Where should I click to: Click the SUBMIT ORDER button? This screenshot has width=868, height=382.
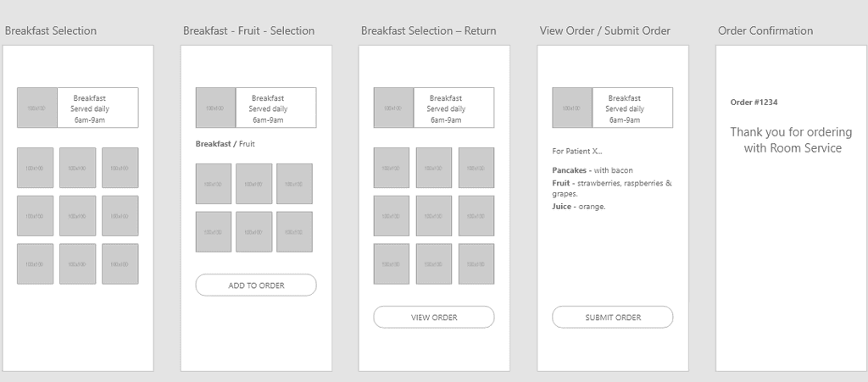point(613,318)
